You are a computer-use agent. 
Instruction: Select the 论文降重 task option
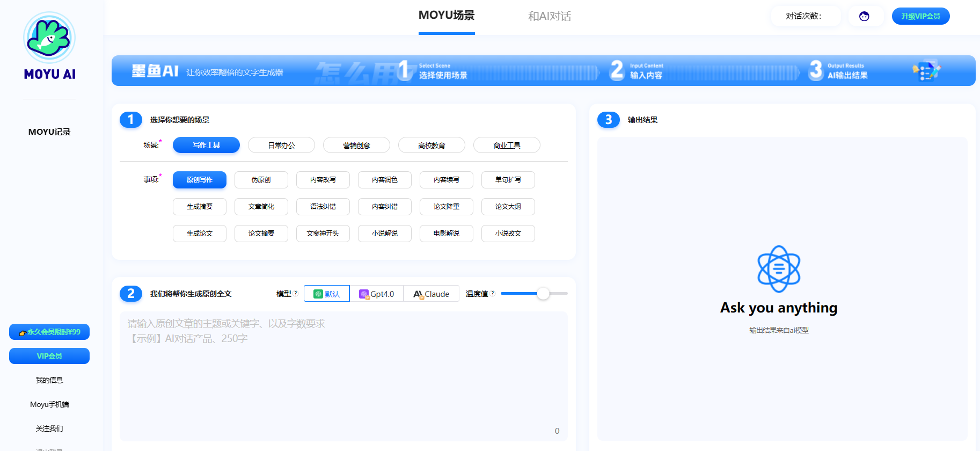(x=447, y=207)
